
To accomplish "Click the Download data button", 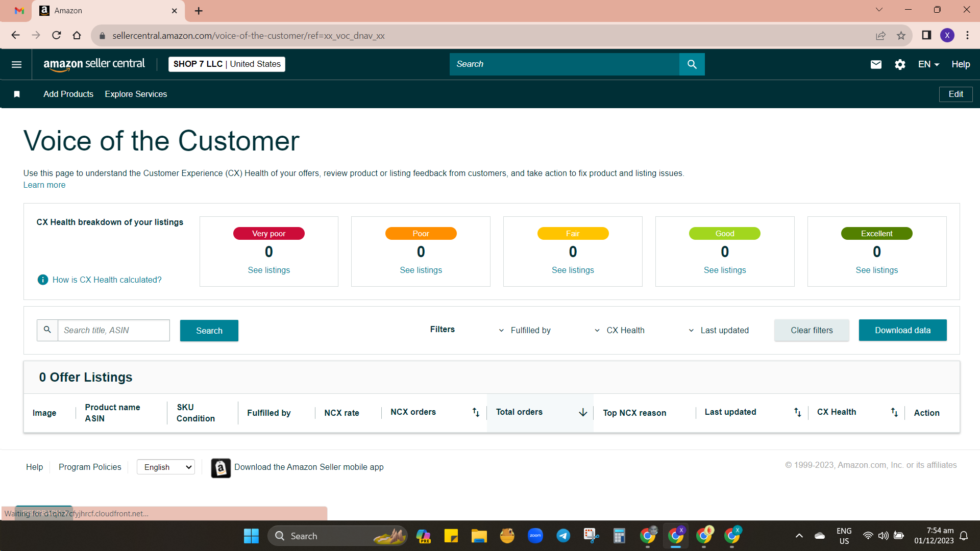I will pyautogui.click(x=902, y=330).
